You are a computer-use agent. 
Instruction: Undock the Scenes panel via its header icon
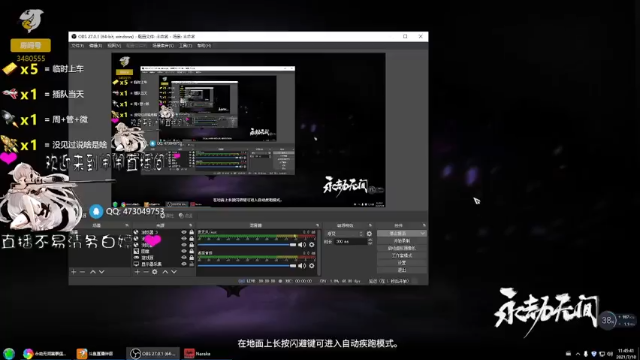click(127, 225)
